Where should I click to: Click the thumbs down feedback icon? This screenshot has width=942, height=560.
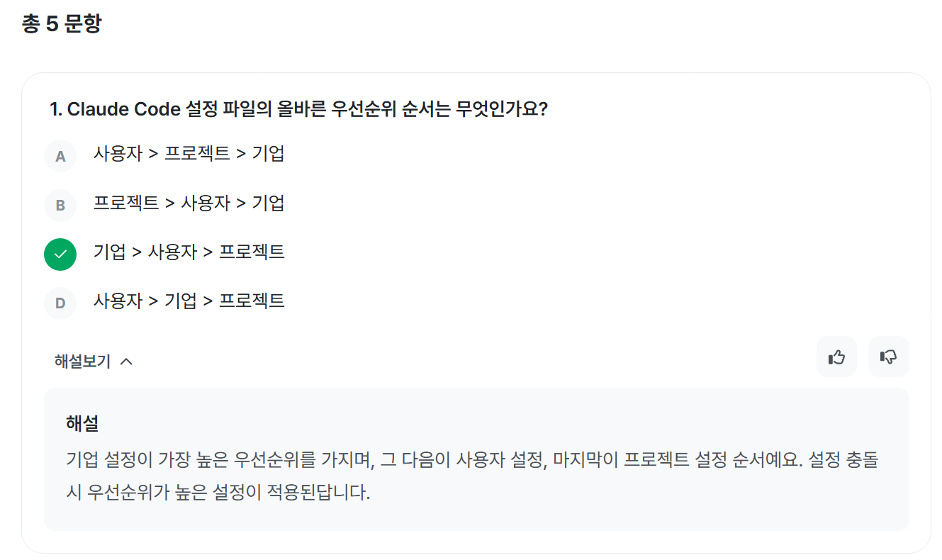pyautogui.click(x=888, y=357)
